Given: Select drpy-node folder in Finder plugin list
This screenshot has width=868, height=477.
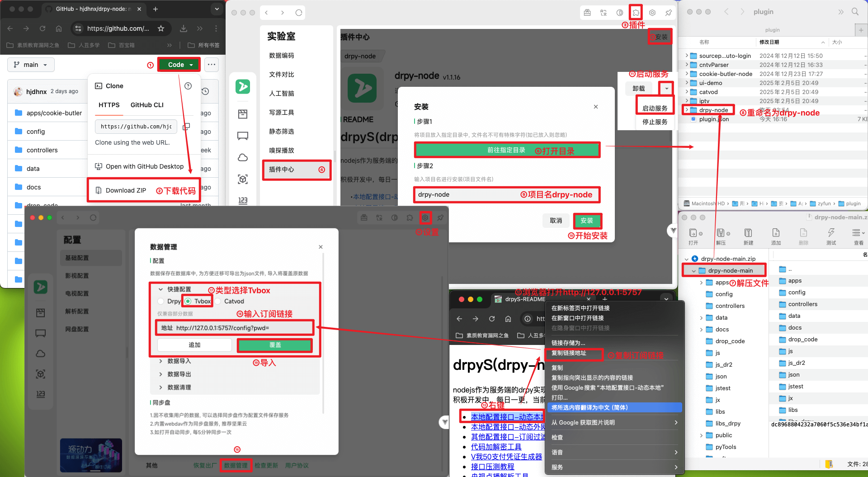Looking at the screenshot, I should click(x=713, y=110).
